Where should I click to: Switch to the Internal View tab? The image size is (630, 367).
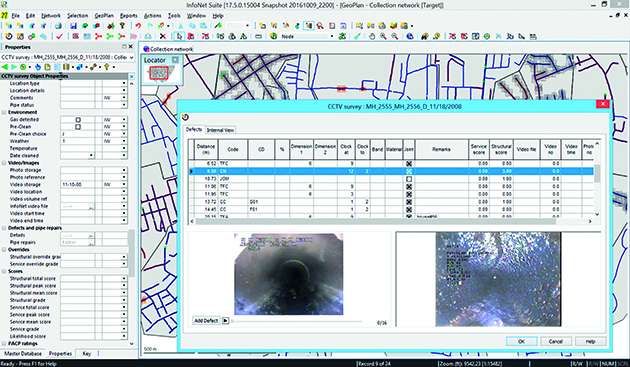[220, 130]
